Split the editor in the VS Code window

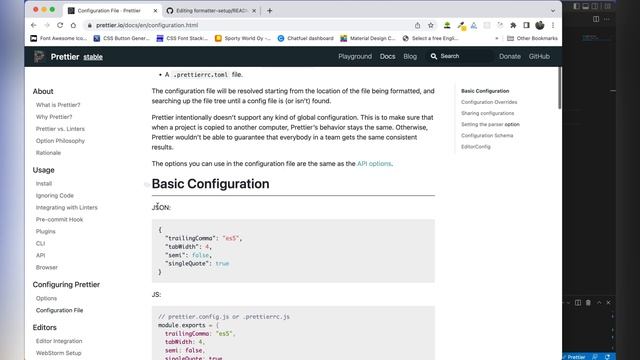pos(596,19)
